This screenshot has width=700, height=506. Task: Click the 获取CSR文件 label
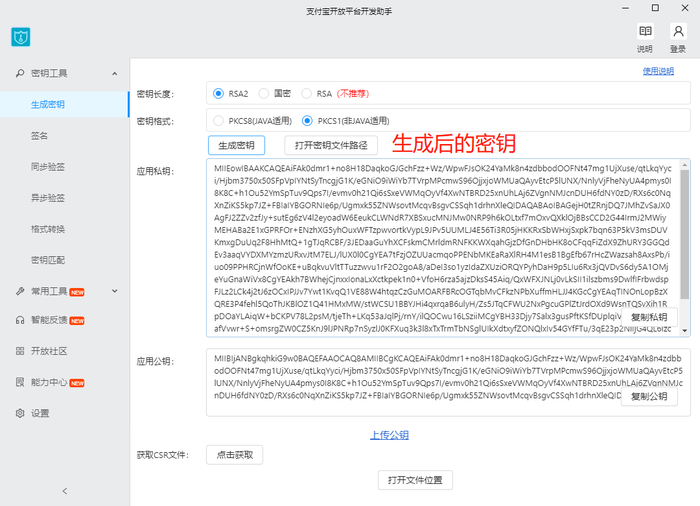tap(163, 455)
